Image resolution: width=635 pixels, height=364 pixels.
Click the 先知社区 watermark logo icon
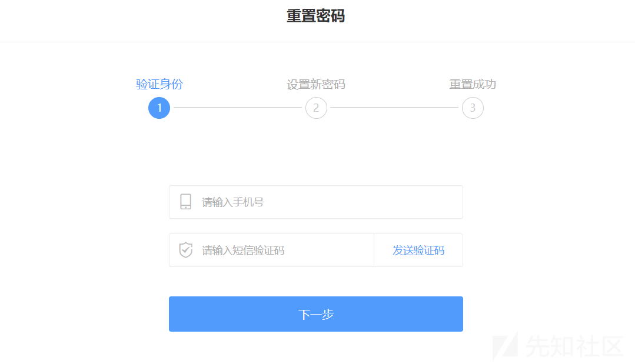506,346
